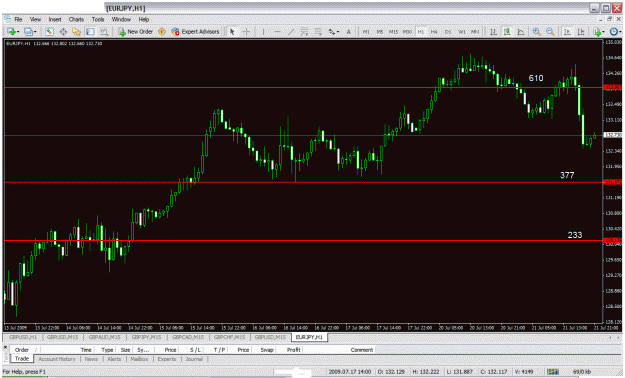
Task: Open the Account History terminal tab
Action: (x=57, y=359)
